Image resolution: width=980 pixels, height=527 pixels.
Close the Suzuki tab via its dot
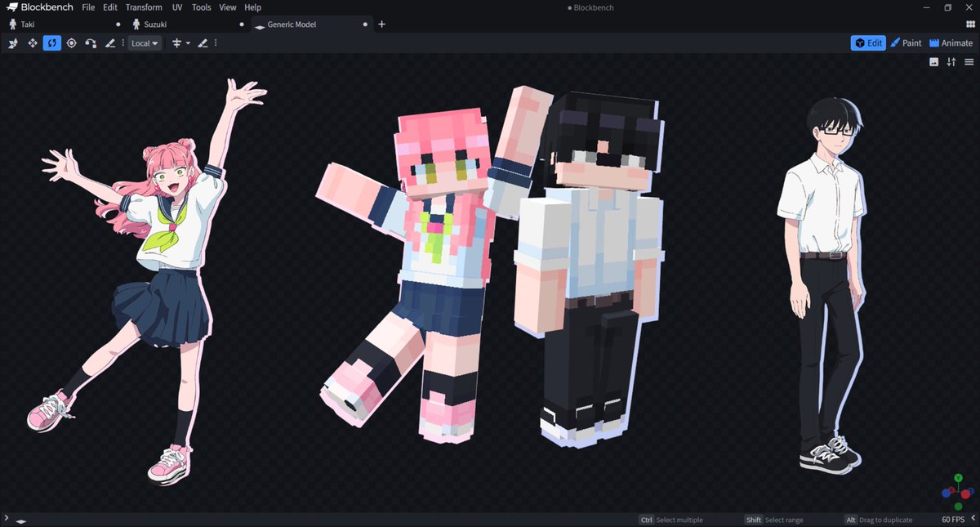(242, 25)
